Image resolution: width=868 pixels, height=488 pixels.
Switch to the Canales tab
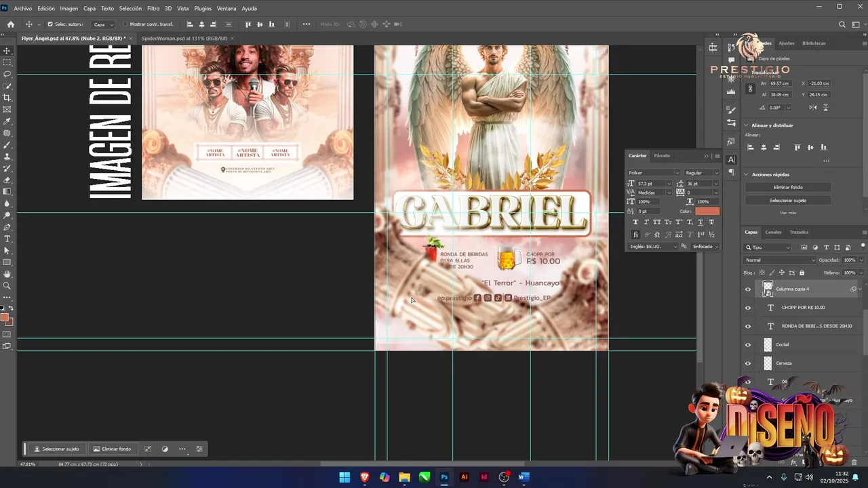pos(773,232)
